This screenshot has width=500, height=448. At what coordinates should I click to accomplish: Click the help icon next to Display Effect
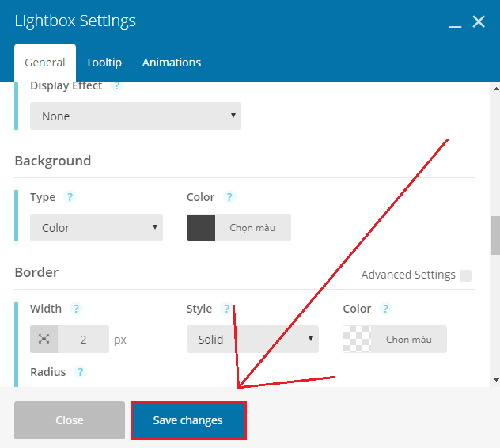[x=117, y=85]
